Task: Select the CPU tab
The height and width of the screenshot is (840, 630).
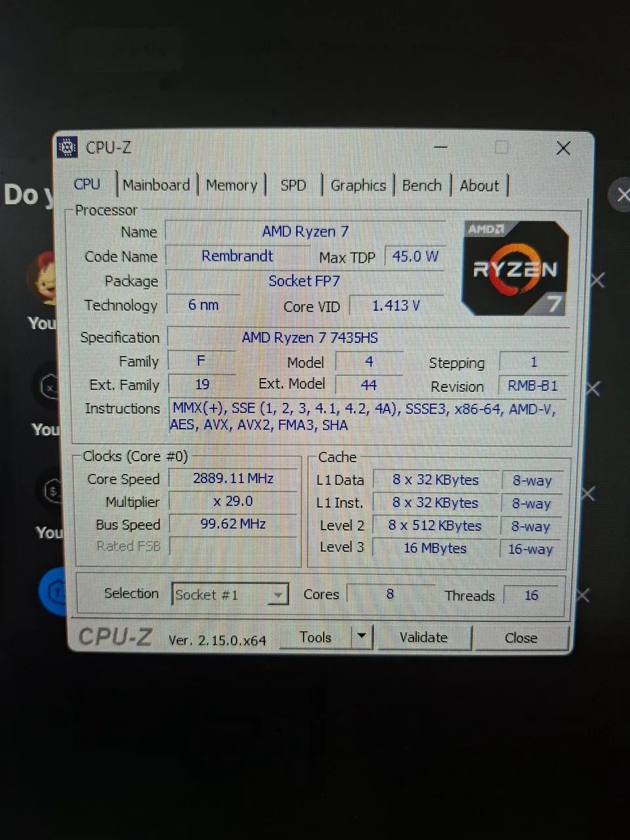Action: (x=87, y=184)
